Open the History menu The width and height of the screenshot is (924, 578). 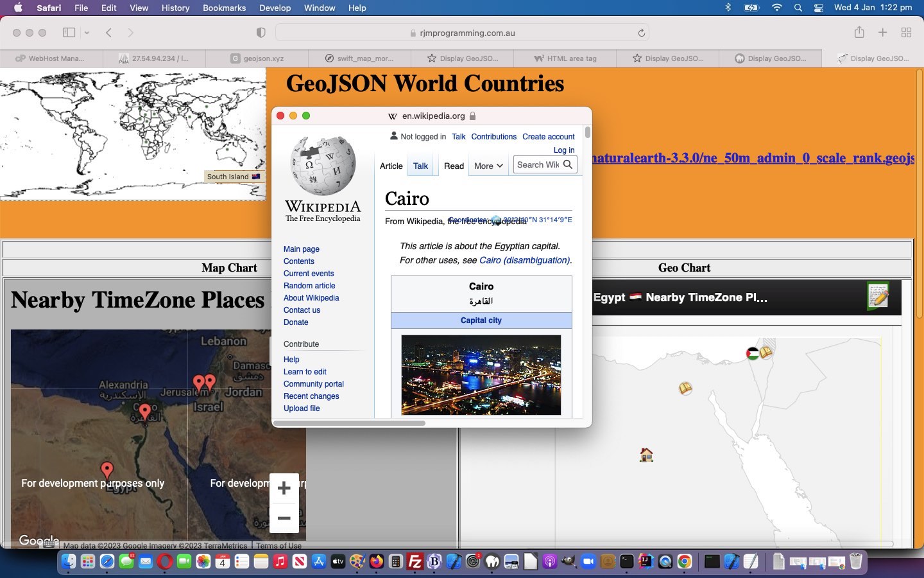(175, 8)
